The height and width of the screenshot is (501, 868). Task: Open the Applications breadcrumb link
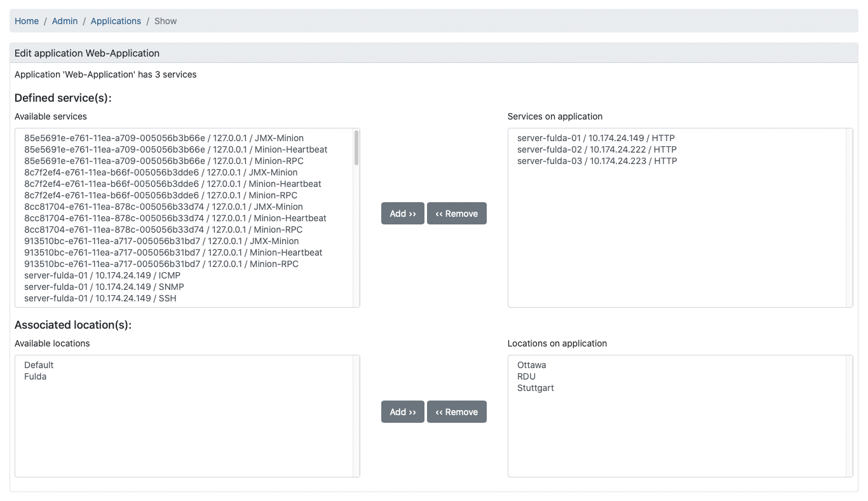tap(116, 21)
